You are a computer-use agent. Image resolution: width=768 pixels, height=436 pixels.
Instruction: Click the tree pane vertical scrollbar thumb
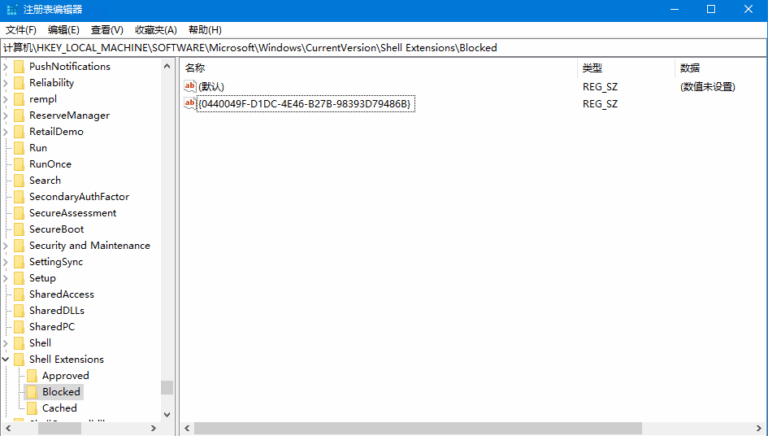tap(167, 388)
